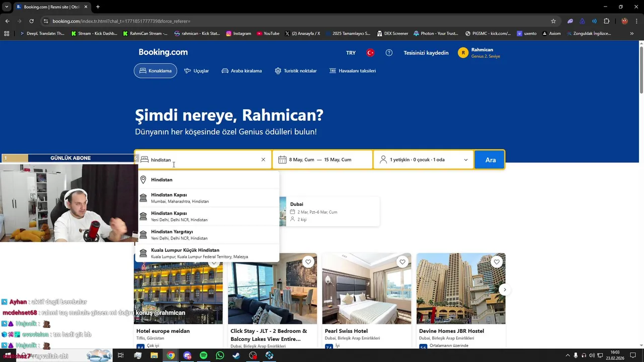Click the browser address bar
Screen dimensions: 644x362
297,21
